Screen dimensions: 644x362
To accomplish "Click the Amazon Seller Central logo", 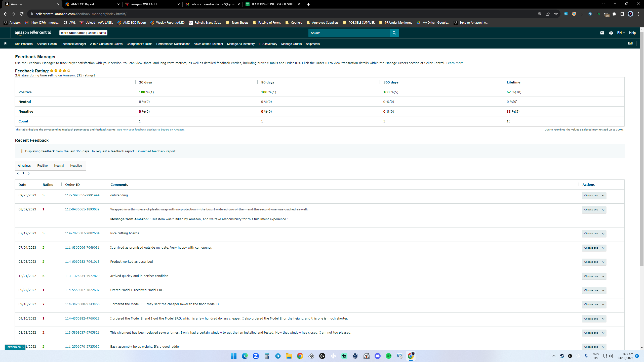I will tap(33, 33).
